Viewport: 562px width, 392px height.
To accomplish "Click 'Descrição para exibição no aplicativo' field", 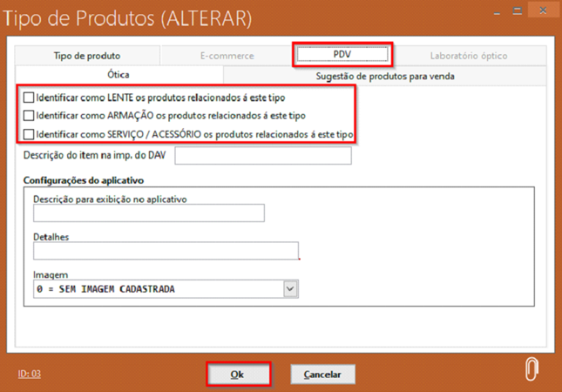I will click(148, 213).
